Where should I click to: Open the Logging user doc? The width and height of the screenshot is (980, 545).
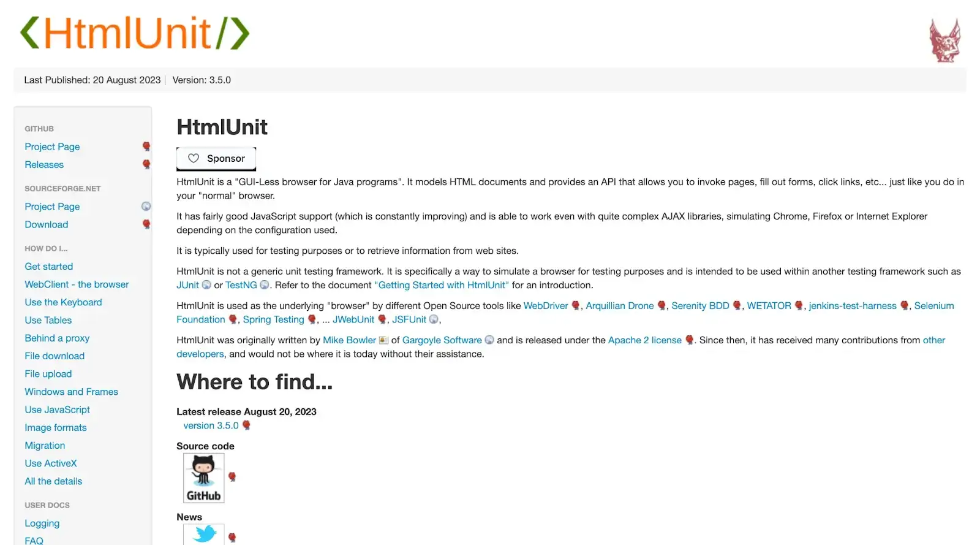coord(42,523)
